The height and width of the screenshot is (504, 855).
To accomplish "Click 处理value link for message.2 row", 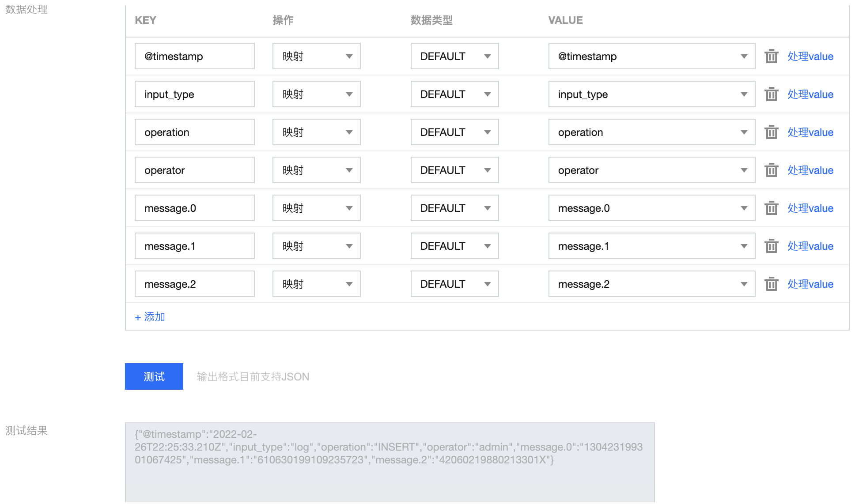I will 810,284.
